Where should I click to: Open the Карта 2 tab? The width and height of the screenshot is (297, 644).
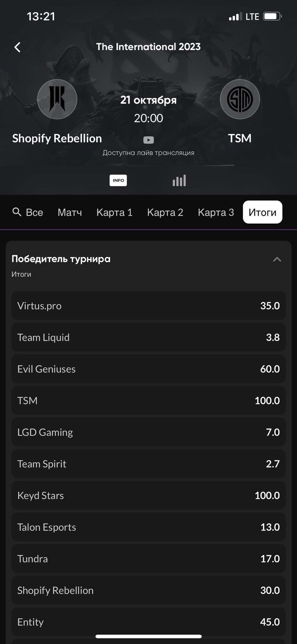click(x=165, y=212)
